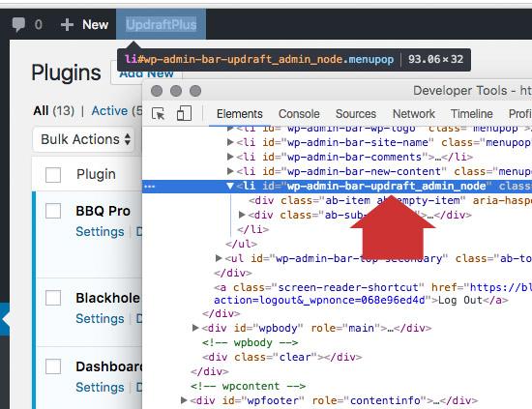Expand the wpfooter div node
Image resolution: width=532 pixels, height=409 pixels.
click(x=184, y=400)
